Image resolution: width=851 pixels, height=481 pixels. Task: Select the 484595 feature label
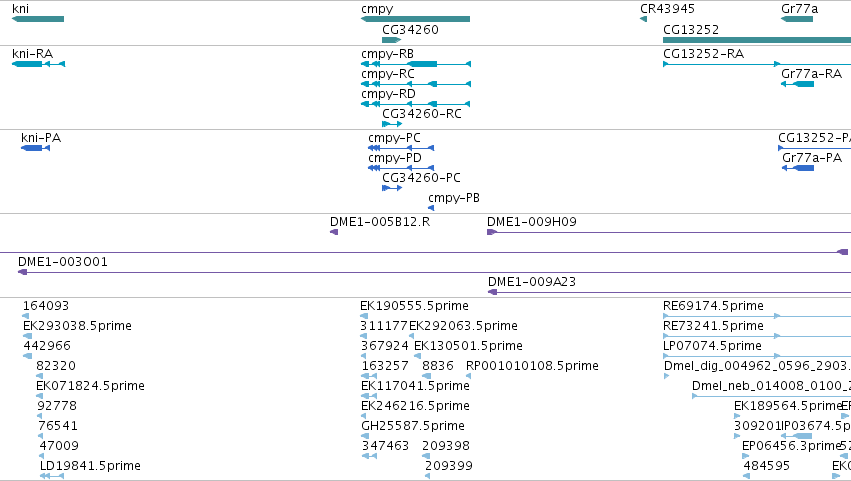pos(767,466)
